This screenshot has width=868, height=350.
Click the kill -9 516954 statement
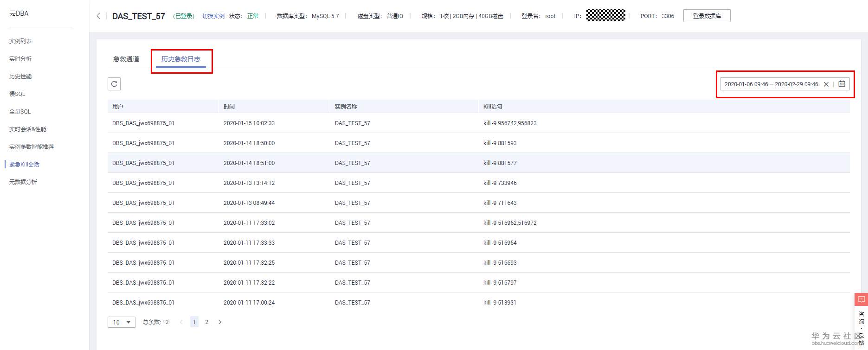[x=500, y=243]
